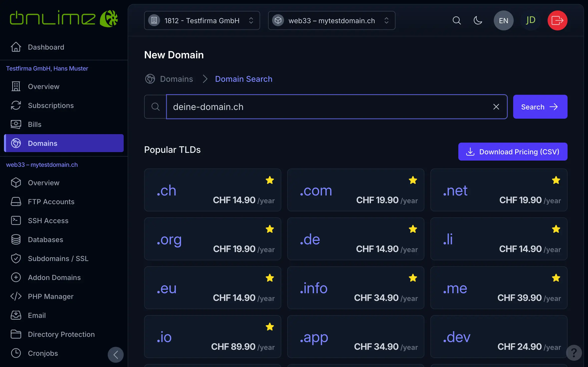Go to Subdomains / SSL page
588x367 pixels.
coord(58,259)
